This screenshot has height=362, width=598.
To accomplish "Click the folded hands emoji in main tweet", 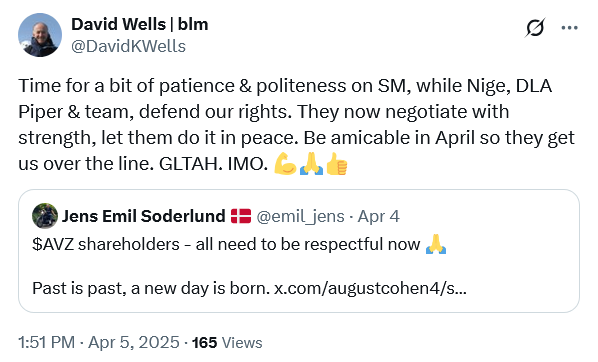I will point(311,164).
